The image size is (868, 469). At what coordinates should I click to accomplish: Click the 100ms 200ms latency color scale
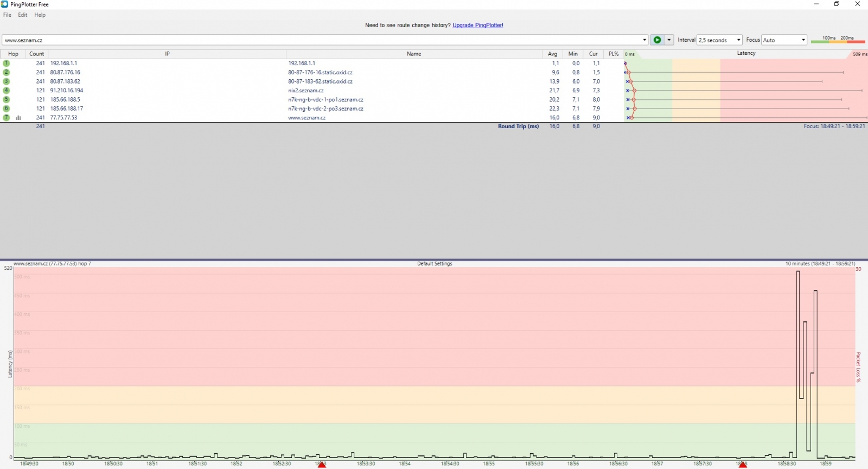coord(838,40)
